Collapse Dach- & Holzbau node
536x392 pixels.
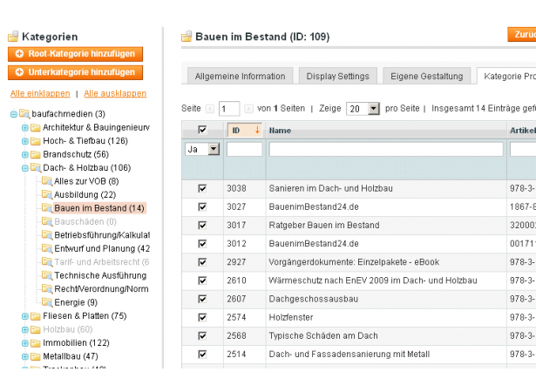tap(25, 168)
